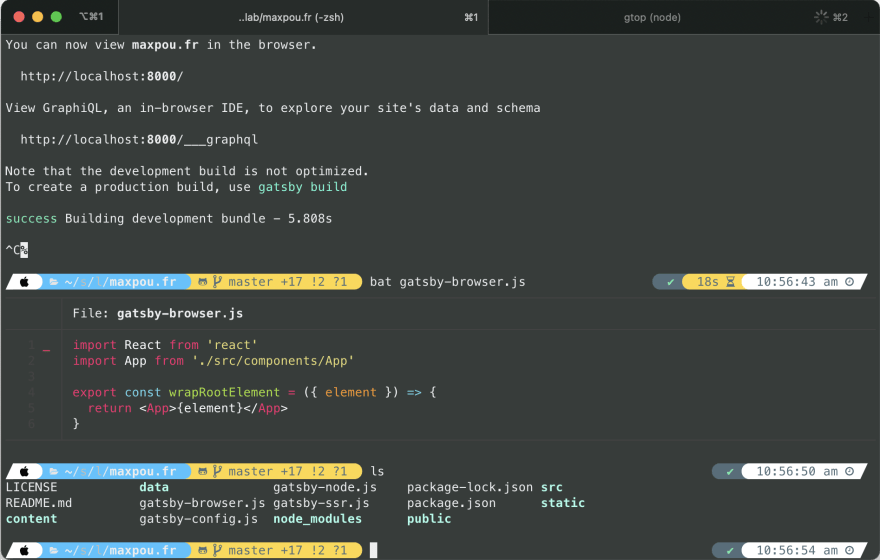Click the git branch icon in the last prompt

(217, 550)
